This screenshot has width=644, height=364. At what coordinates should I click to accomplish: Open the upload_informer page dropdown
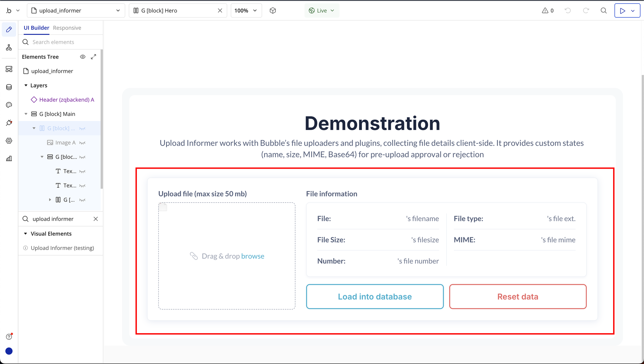pos(76,11)
